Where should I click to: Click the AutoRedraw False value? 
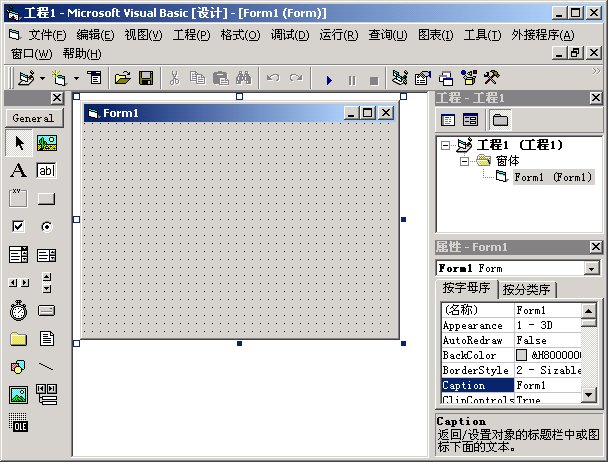click(548, 340)
